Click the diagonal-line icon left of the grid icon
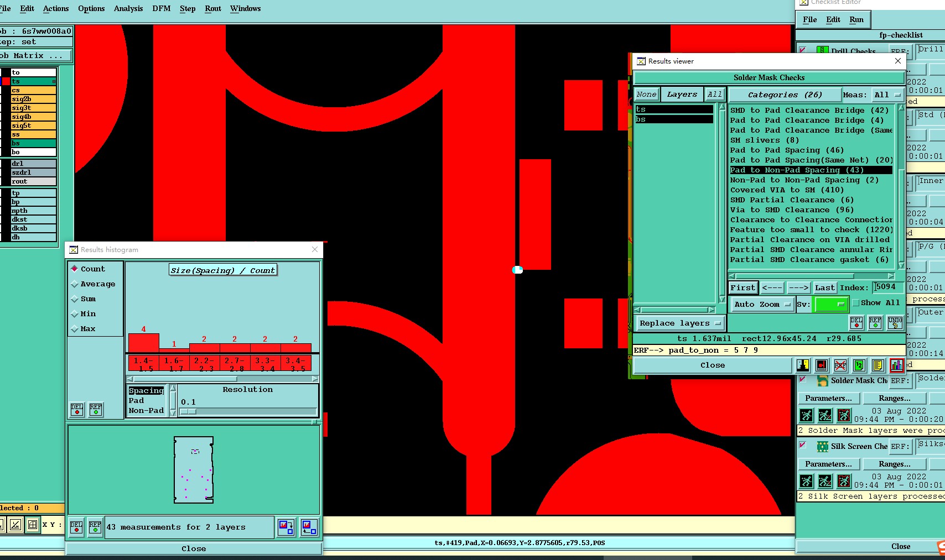Screen dimensions: 945x560 point(15,525)
